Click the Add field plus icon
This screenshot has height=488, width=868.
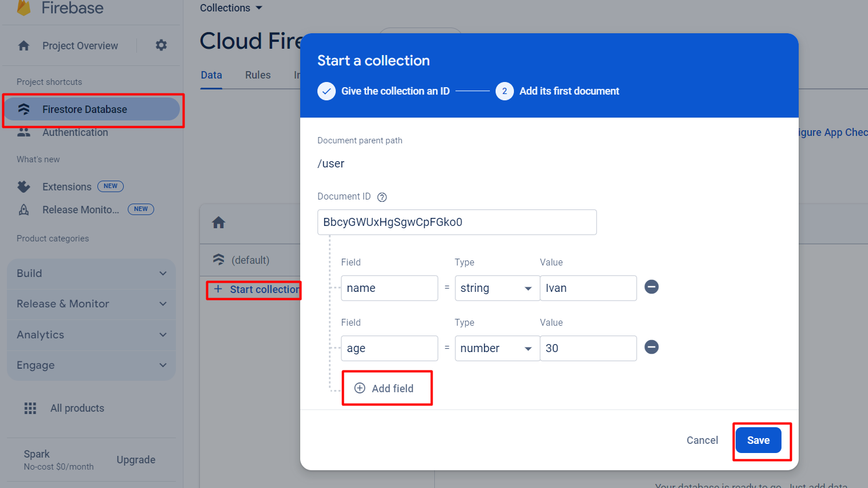pos(360,388)
